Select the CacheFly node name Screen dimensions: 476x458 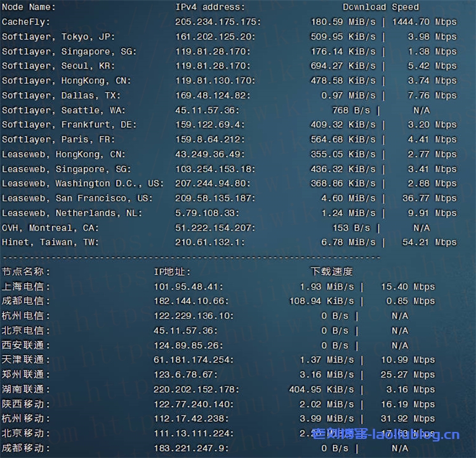point(24,22)
